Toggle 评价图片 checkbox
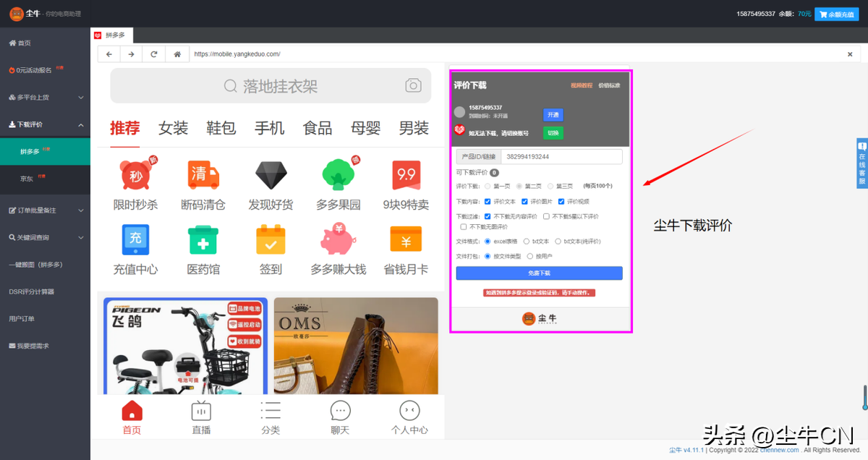Viewport: 868px width, 460px height. click(524, 202)
